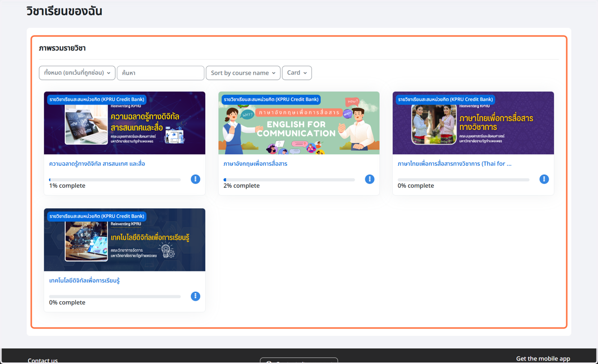Click the ภาพรวมรายวิชา section heading

coord(62,48)
